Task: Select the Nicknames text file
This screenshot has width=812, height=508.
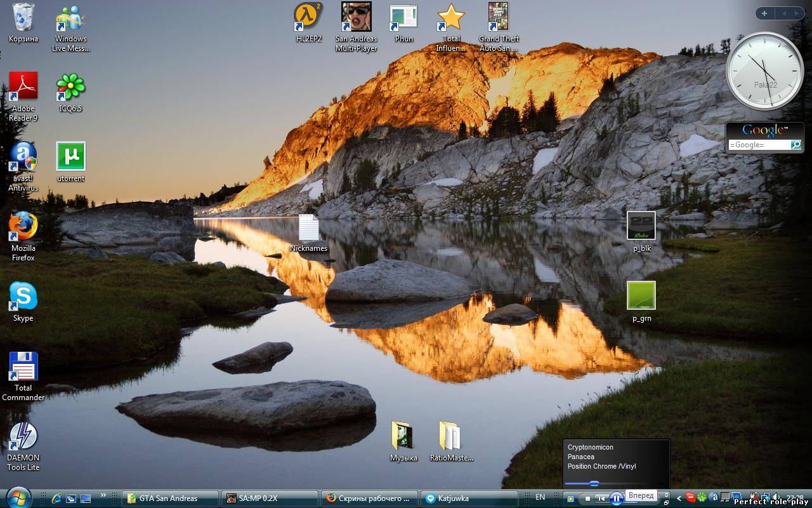Action: 308,232
